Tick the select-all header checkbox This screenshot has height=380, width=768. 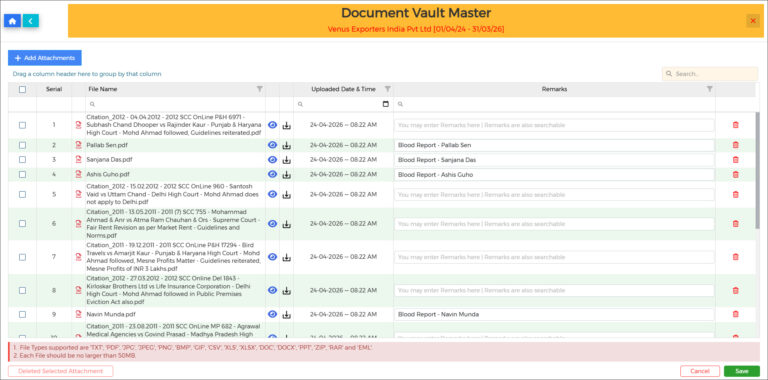[x=22, y=89]
